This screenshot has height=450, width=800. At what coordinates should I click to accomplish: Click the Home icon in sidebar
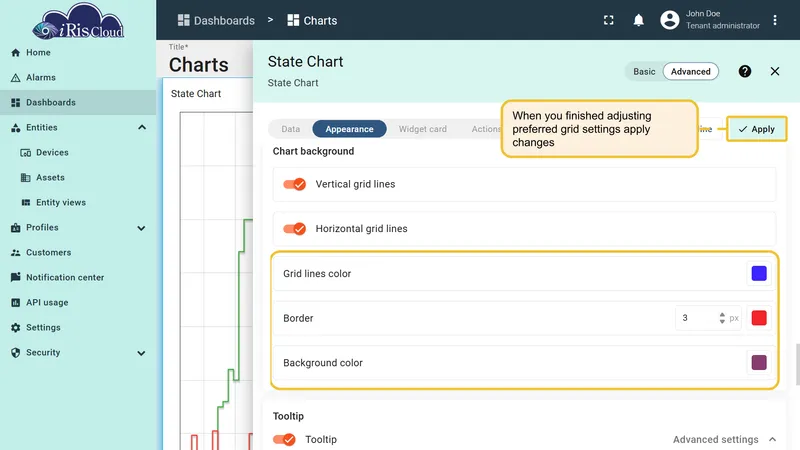click(15, 53)
